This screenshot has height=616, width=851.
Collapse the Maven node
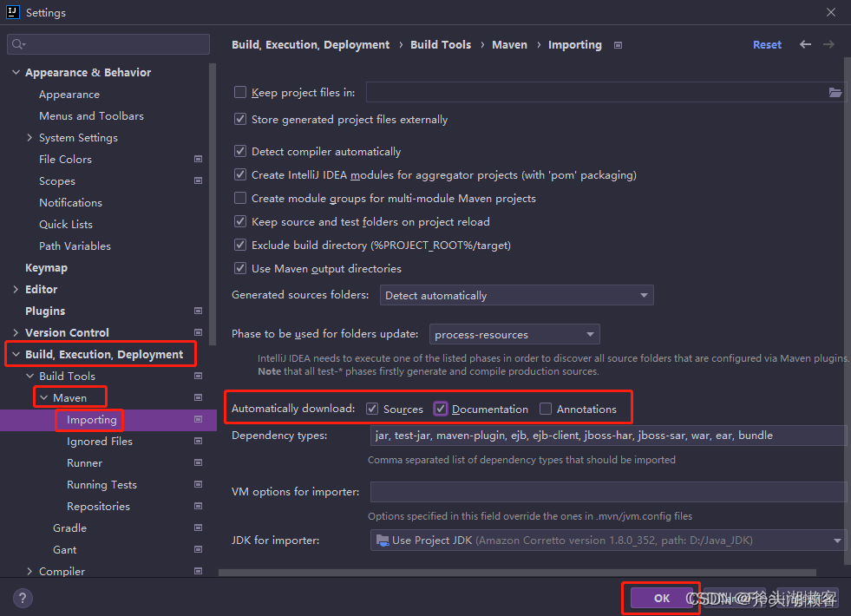44,398
